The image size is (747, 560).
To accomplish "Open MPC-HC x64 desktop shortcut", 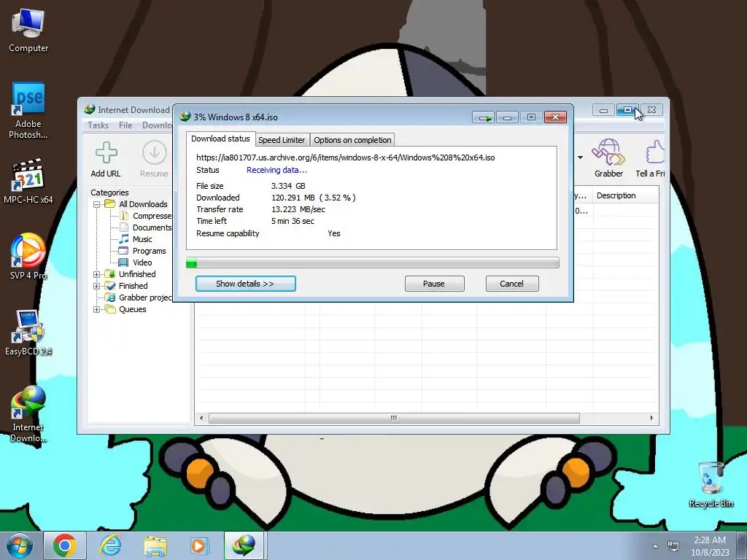I will tap(28, 182).
